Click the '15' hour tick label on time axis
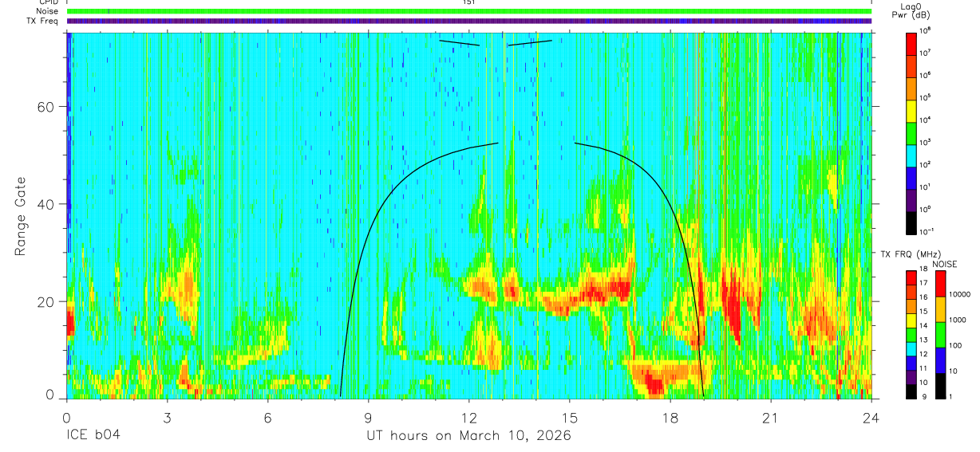 570,417
